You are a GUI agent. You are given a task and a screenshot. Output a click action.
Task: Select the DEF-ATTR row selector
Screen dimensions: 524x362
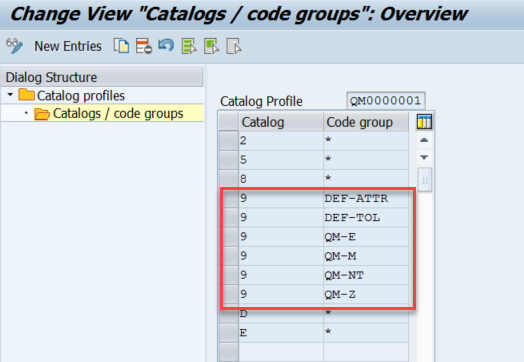229,198
